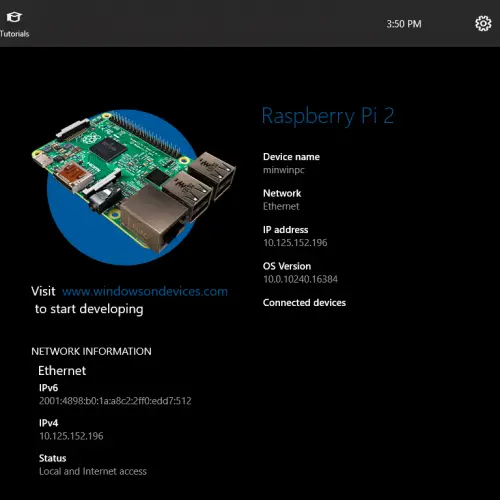
Task: Click the OS Version label
Action: pyautogui.click(x=287, y=266)
